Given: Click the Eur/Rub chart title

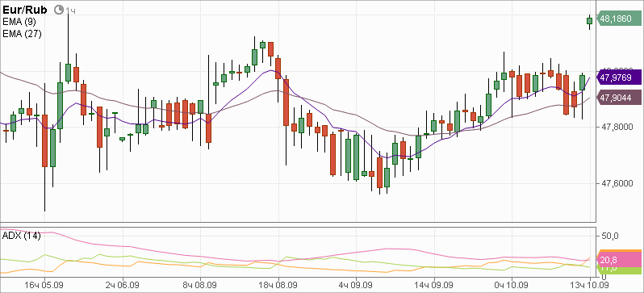Looking at the screenshot, I should pyautogui.click(x=25, y=10).
